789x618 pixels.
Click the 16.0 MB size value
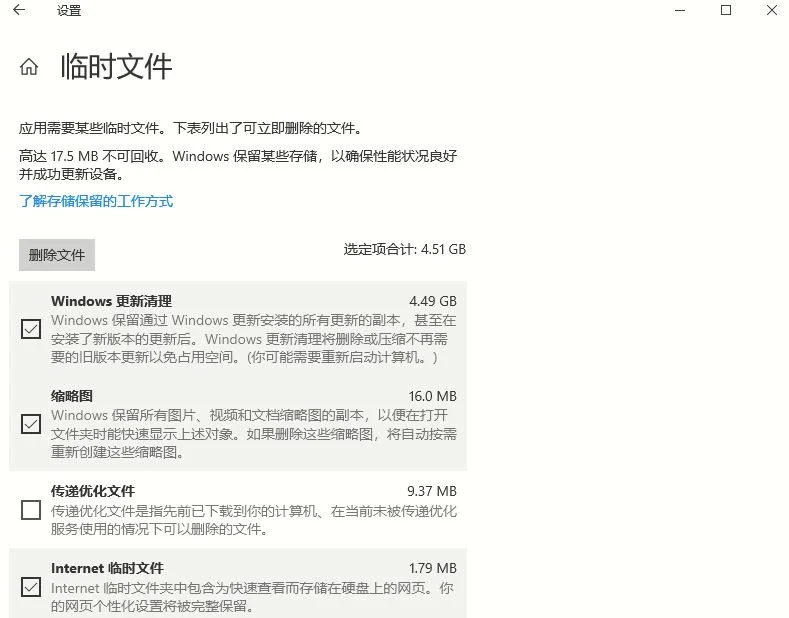click(x=432, y=396)
